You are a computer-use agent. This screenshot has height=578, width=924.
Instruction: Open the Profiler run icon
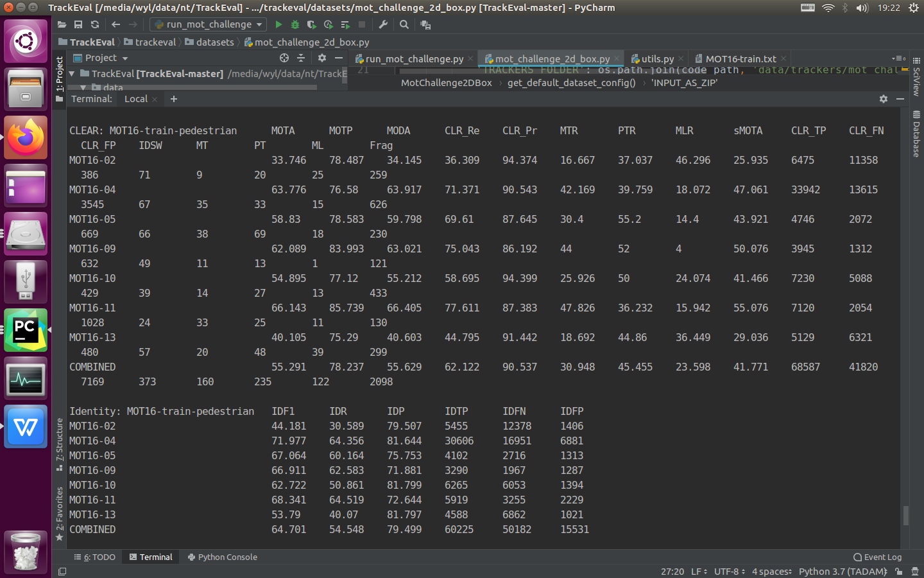pos(328,24)
